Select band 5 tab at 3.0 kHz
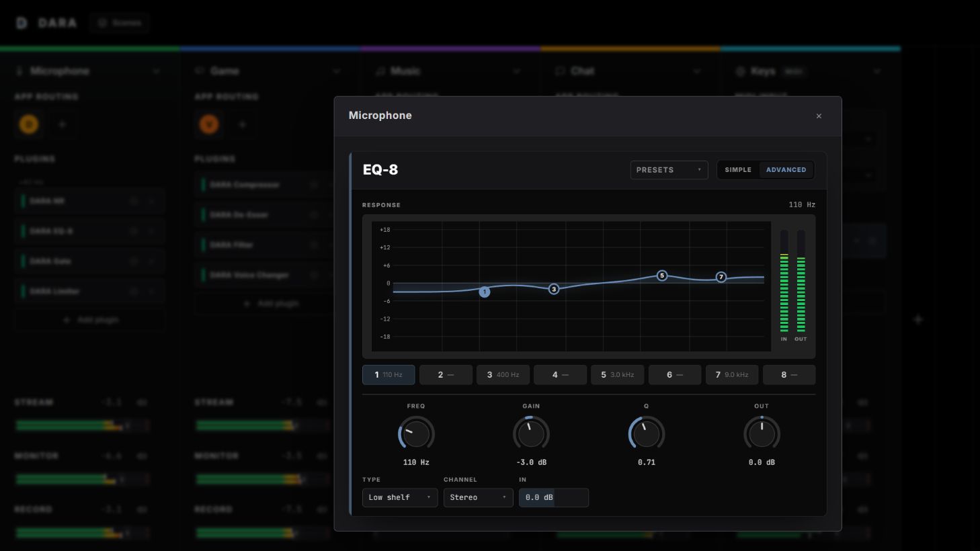This screenshot has height=551, width=980. tap(618, 375)
